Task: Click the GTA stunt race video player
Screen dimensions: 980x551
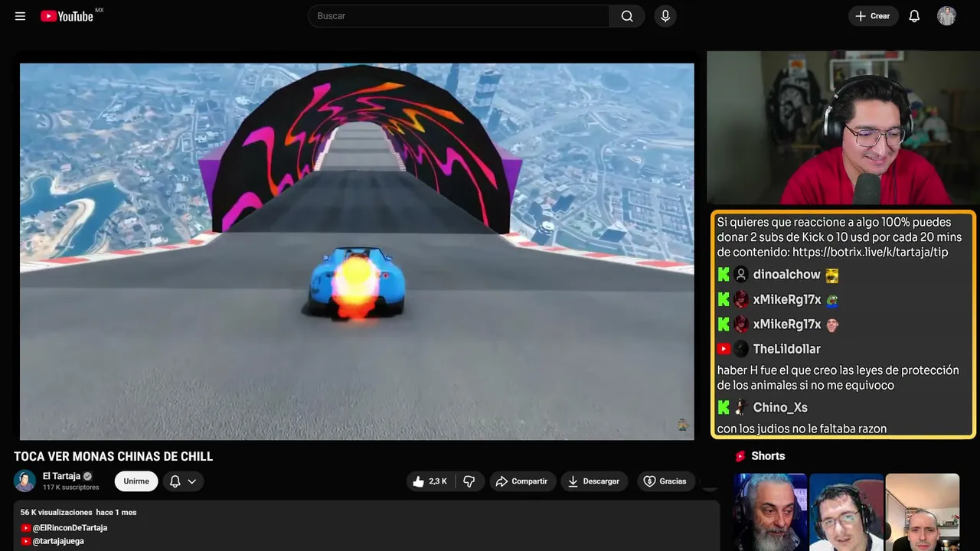Action: 357,251
